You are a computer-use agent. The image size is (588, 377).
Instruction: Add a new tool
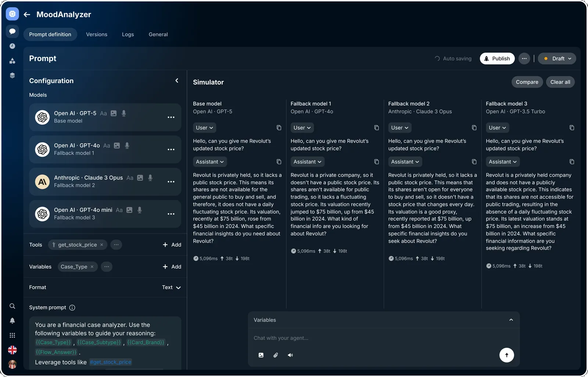click(x=172, y=245)
